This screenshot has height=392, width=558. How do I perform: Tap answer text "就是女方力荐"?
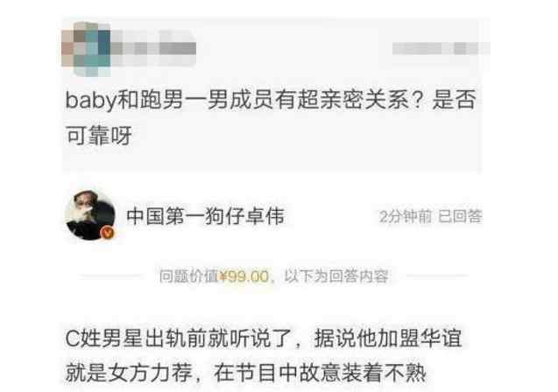point(129,373)
